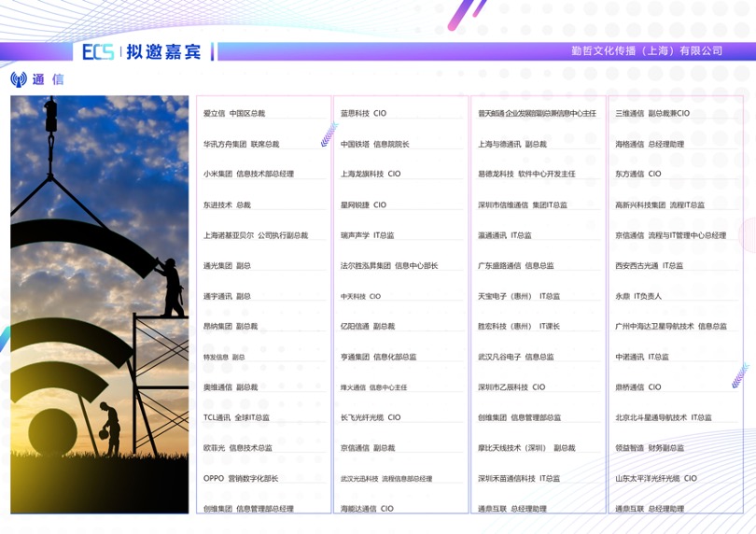756x534 pixels.
Task: Click the 武汉凡谷电子 信息总监 entry
Action: [516, 357]
